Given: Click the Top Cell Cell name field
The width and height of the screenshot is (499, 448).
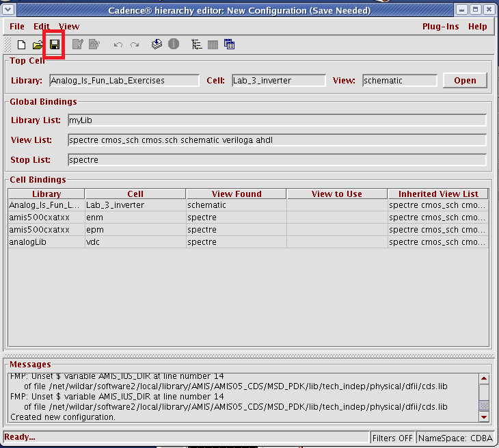Looking at the screenshot, I should [x=279, y=81].
